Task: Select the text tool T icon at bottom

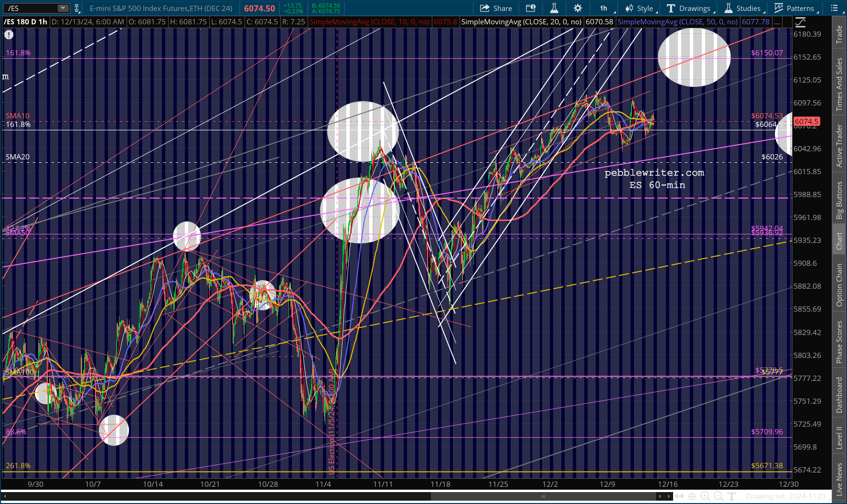Action: tap(731, 496)
